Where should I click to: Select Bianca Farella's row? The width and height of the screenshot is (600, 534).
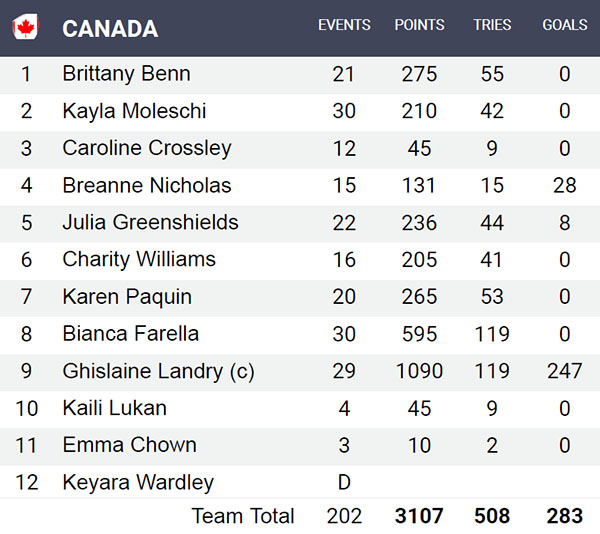click(130, 334)
